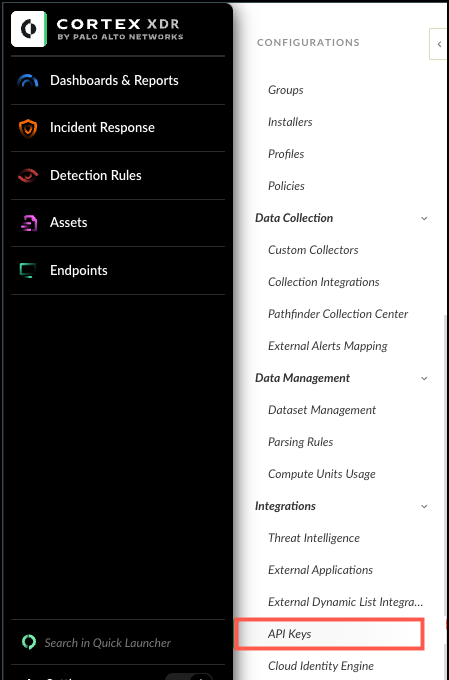Go to Profiles configuration
The image size is (449, 680).
click(x=286, y=154)
